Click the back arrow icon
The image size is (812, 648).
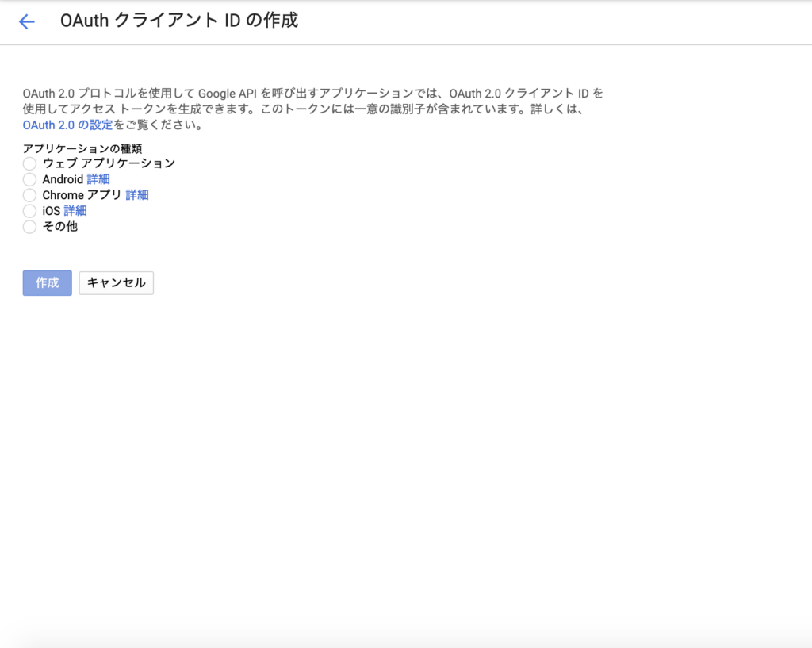[x=26, y=21]
